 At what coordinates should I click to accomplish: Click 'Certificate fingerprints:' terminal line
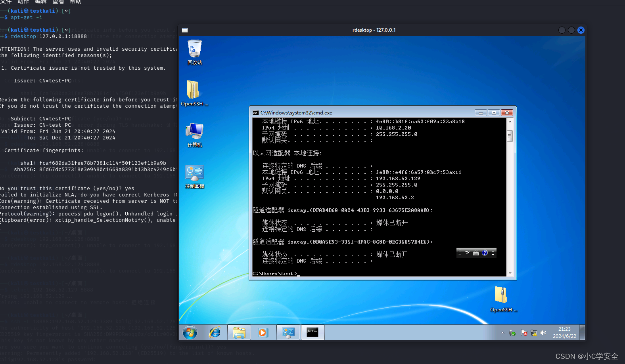[x=44, y=151]
